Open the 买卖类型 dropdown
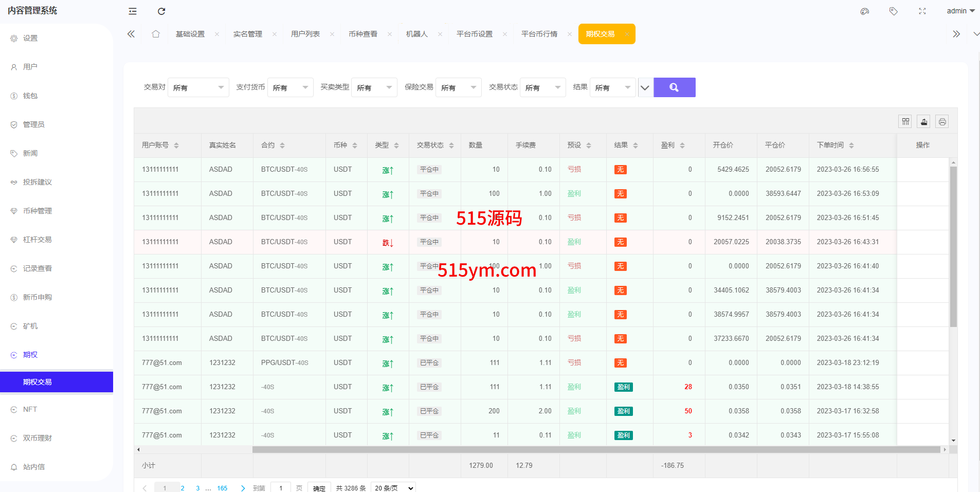 (x=374, y=88)
